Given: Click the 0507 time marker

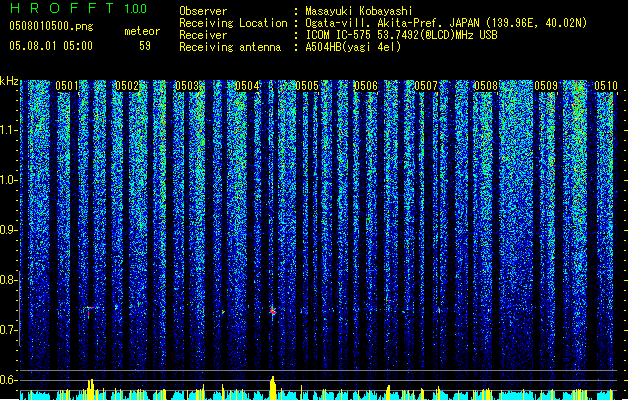Looking at the screenshot, I should tap(426, 86).
